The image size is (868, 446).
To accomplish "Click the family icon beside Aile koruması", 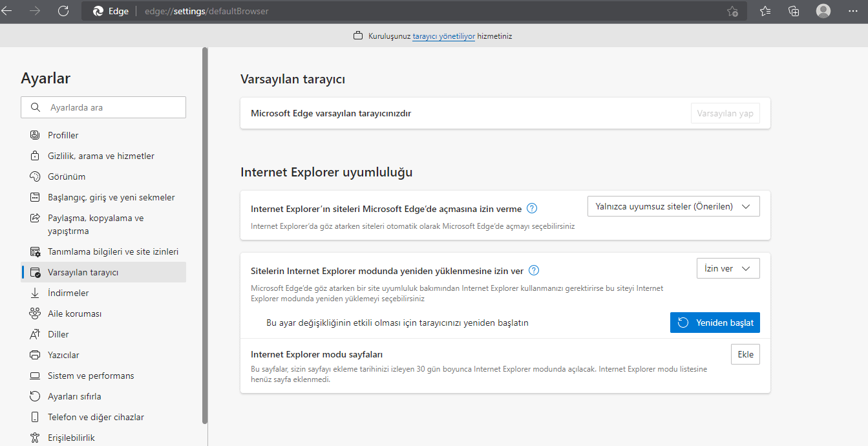I will (35, 313).
